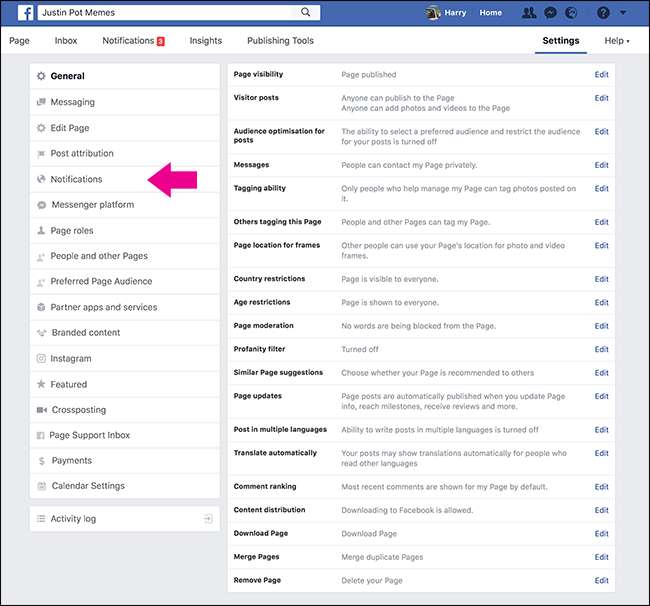Viewport: 650px width, 606px height.
Task: Open the Messenger icon in top bar
Action: coord(550,13)
